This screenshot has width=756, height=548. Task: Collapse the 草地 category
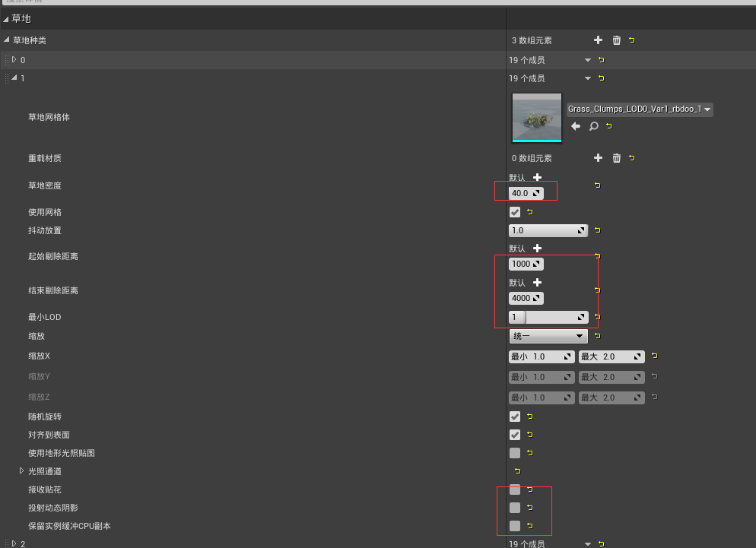click(6, 19)
